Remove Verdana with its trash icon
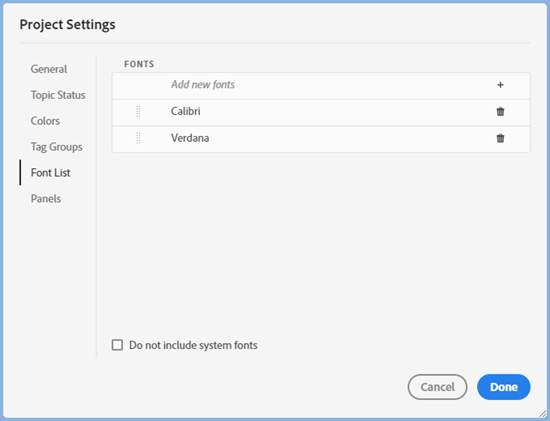 point(500,138)
